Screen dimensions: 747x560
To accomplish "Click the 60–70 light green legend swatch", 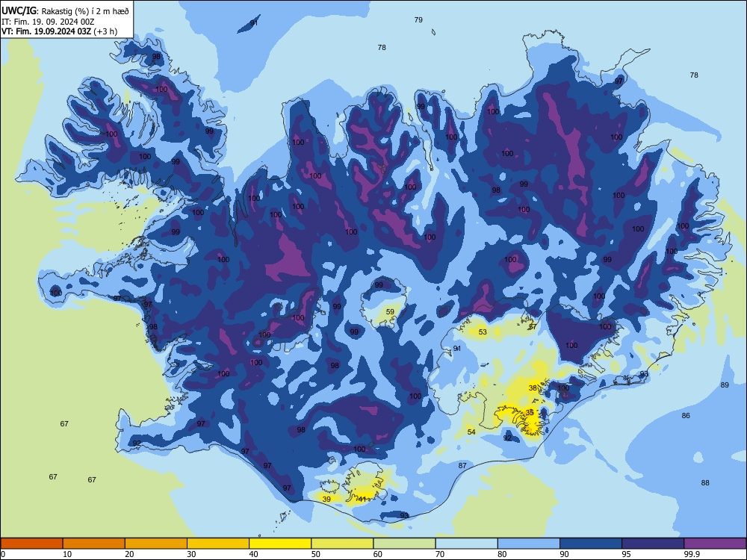I will click(x=404, y=544).
